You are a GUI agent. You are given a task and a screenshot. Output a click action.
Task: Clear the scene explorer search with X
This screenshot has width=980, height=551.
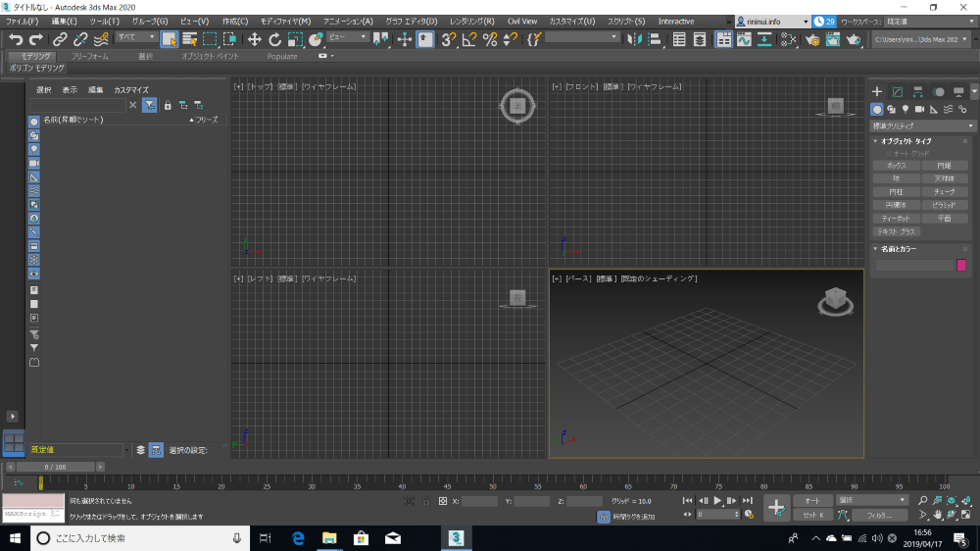[x=132, y=105]
